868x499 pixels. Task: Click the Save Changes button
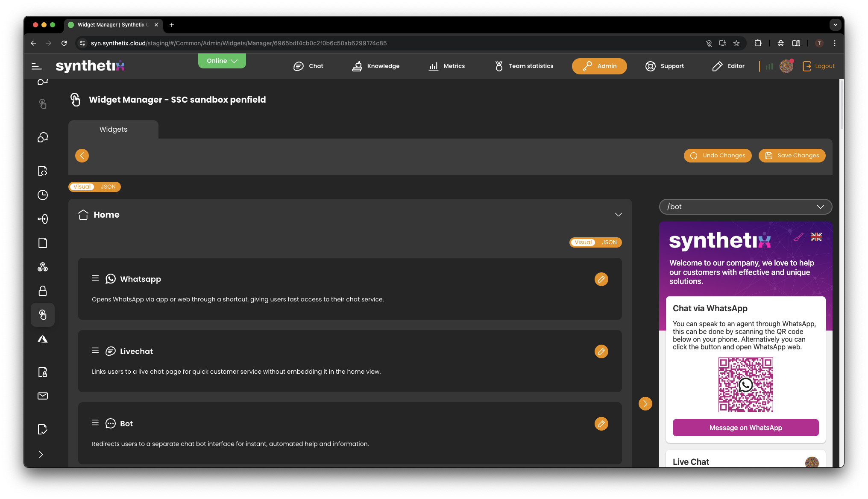(x=792, y=156)
